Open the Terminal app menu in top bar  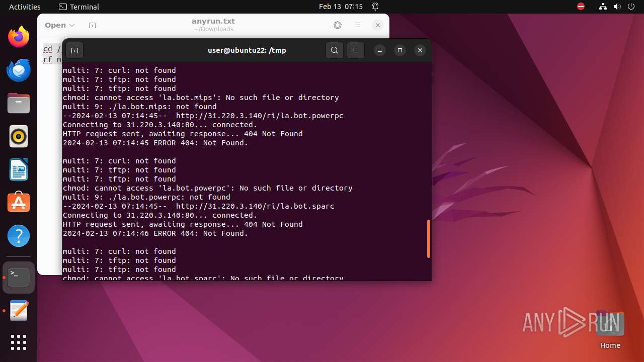79,7
